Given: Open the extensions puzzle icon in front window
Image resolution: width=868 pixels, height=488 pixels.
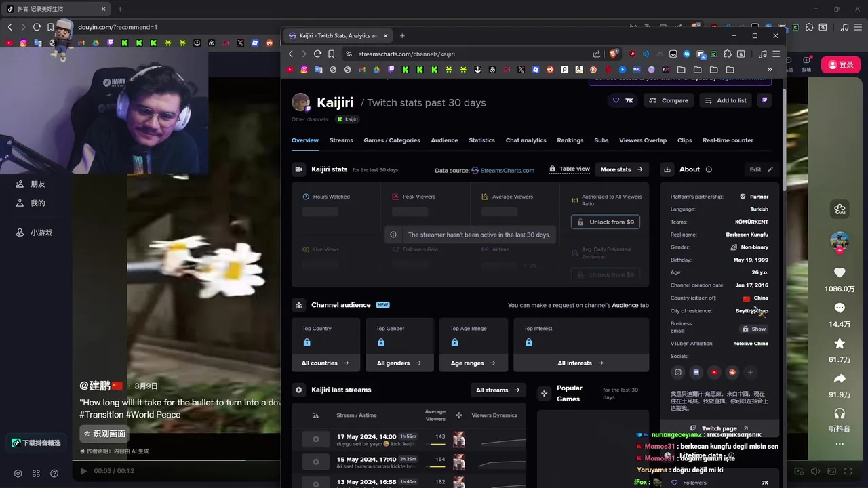Looking at the screenshot, I should click(727, 54).
